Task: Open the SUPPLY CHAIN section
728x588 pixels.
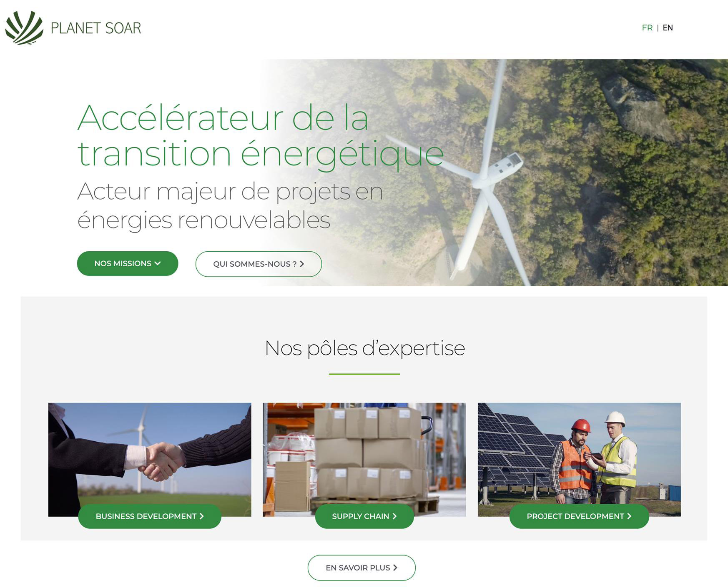Action: click(x=364, y=516)
